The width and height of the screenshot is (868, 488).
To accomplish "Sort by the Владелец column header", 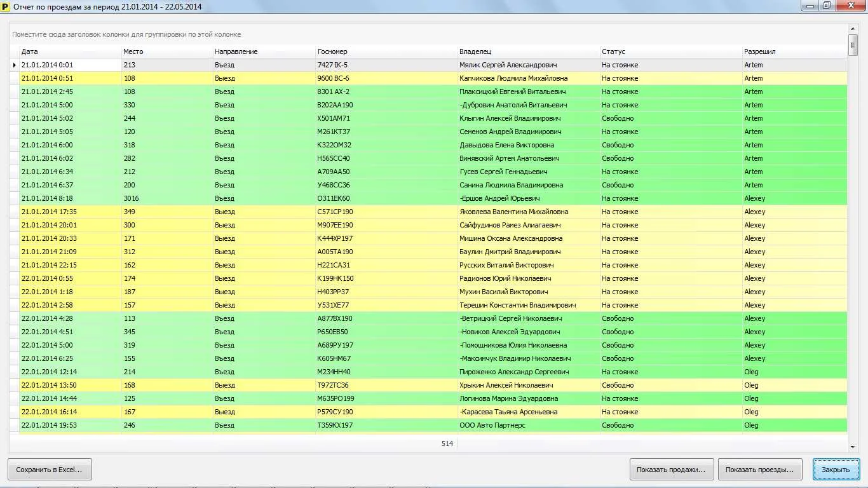I will click(x=528, y=51).
